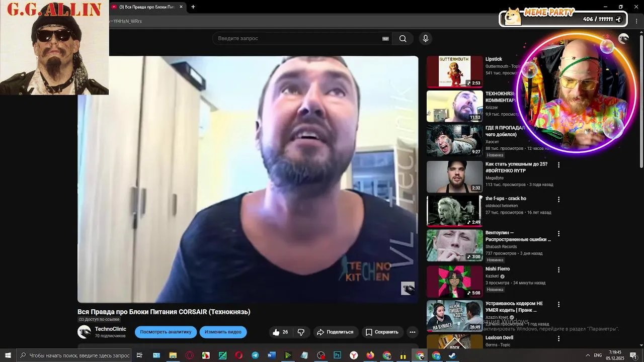Viewport: 644px width, 362px height.
Task: Click the video watermark icon in player
Action: click(408, 288)
